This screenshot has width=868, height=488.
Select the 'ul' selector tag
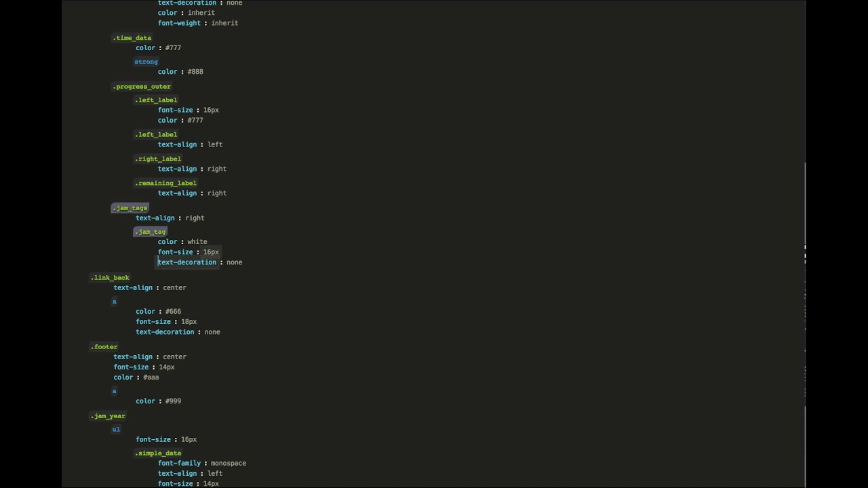[116, 429]
